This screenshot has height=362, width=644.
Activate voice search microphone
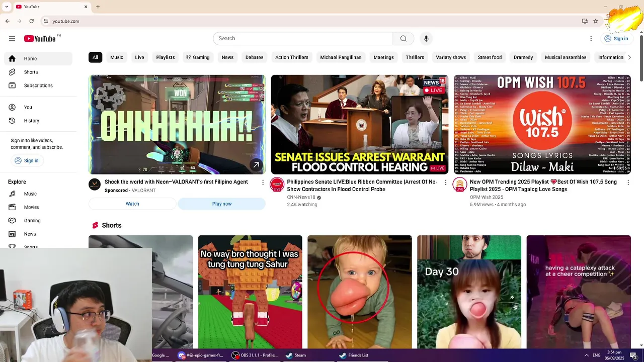coord(426,39)
